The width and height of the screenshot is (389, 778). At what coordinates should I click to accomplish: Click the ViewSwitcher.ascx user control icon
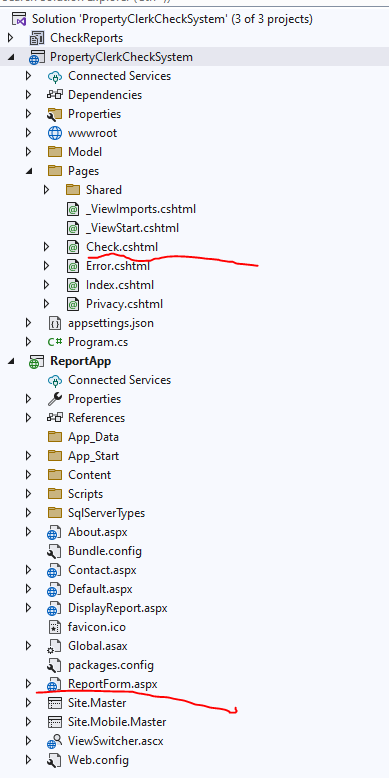(54, 741)
